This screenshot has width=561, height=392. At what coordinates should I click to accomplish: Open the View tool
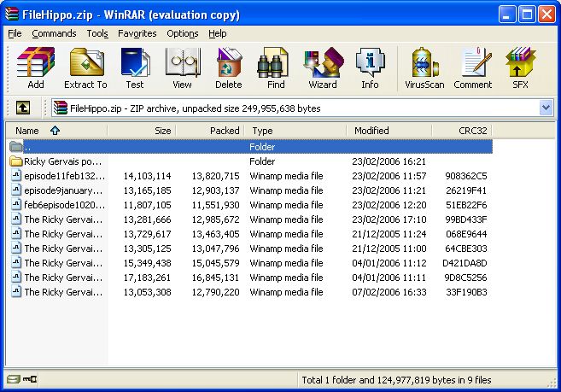[182, 68]
